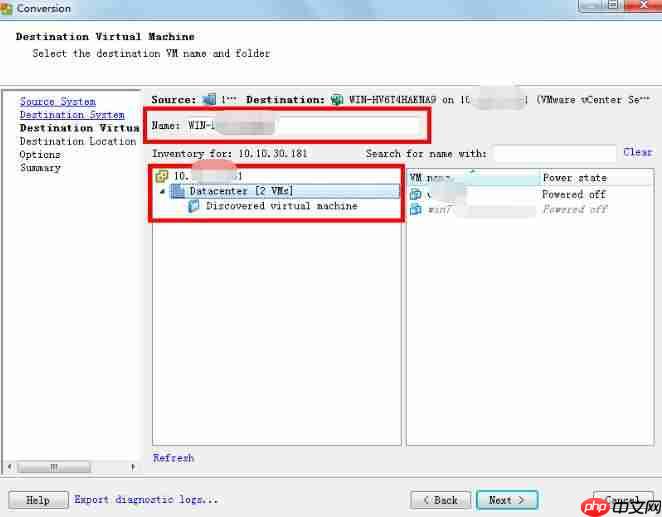Close the Conversion window
Screen dimensions: 662x517
tap(643, 5)
